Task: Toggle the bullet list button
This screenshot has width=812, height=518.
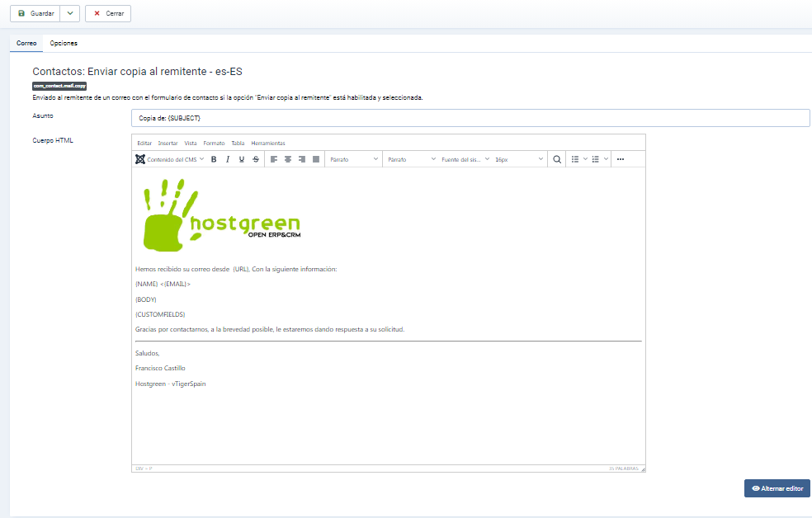Action: coord(575,159)
